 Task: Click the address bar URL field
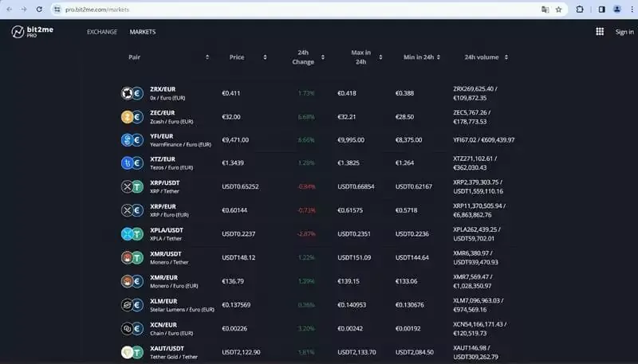tap(301, 10)
